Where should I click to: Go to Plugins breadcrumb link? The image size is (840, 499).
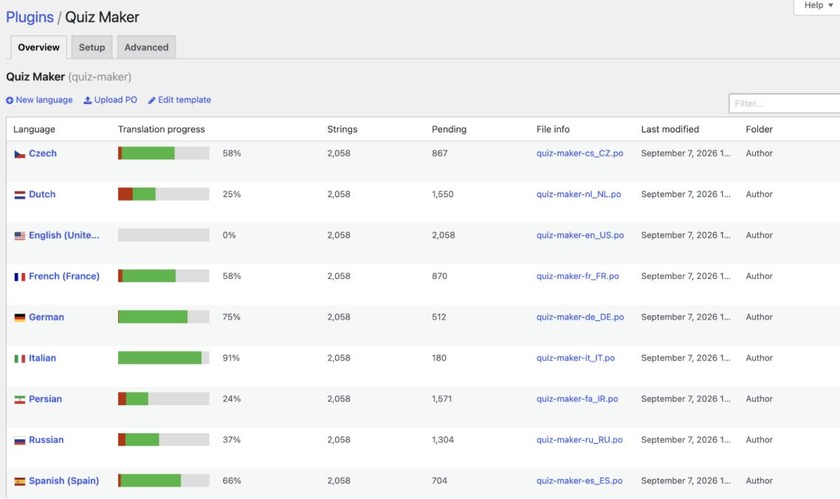pyautogui.click(x=29, y=17)
